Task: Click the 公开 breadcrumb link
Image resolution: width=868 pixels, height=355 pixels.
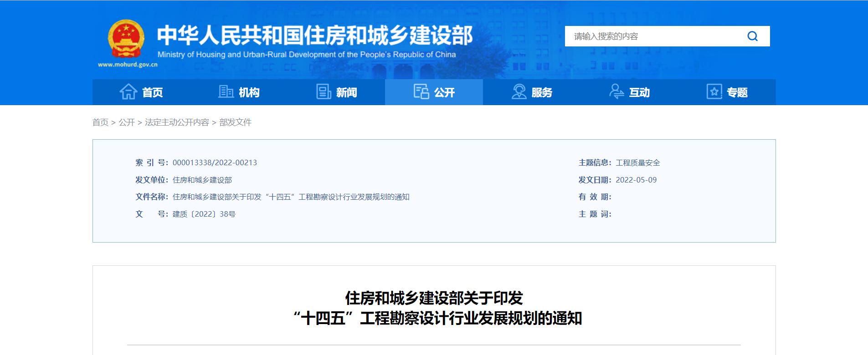Action: pyautogui.click(x=127, y=122)
